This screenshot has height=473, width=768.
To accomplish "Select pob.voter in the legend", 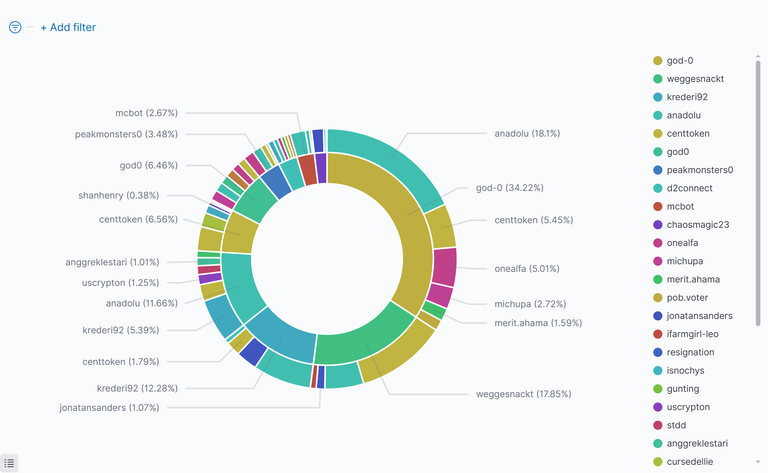I will pyautogui.click(x=687, y=298).
